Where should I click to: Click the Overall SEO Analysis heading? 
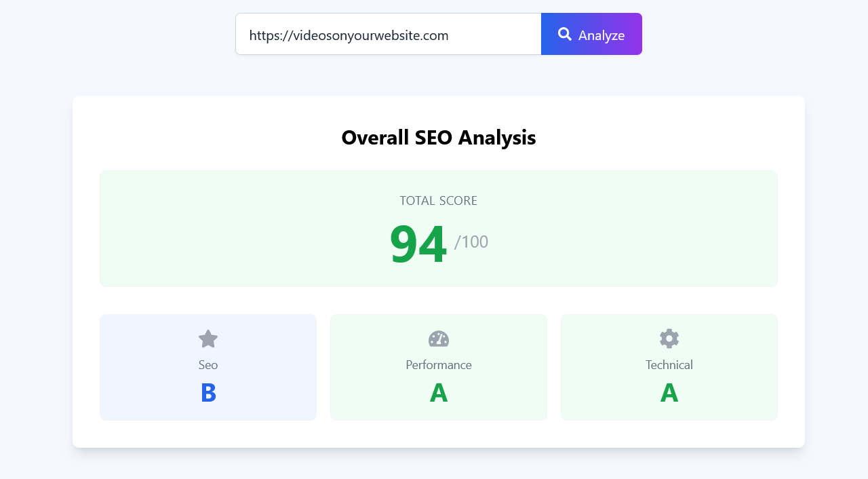click(439, 138)
